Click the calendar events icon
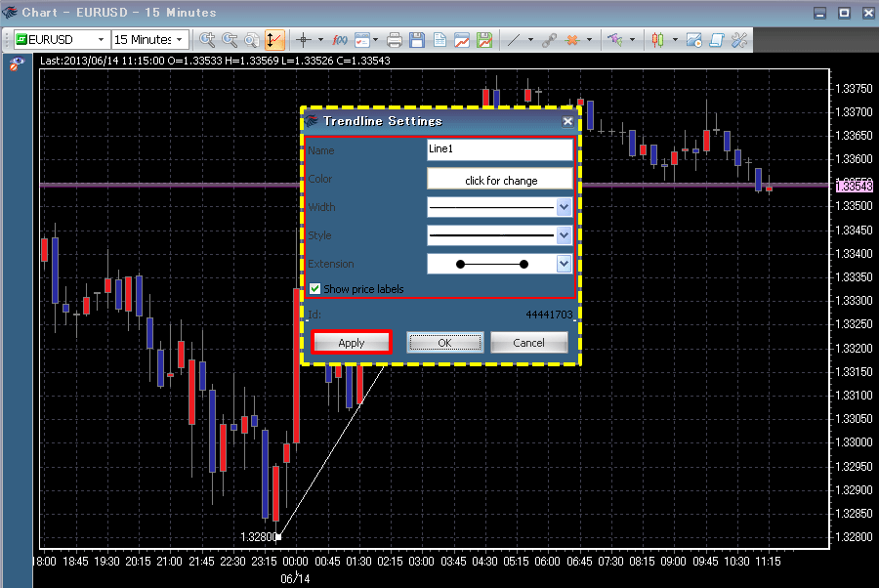Image resolution: width=879 pixels, height=588 pixels. pos(362,40)
